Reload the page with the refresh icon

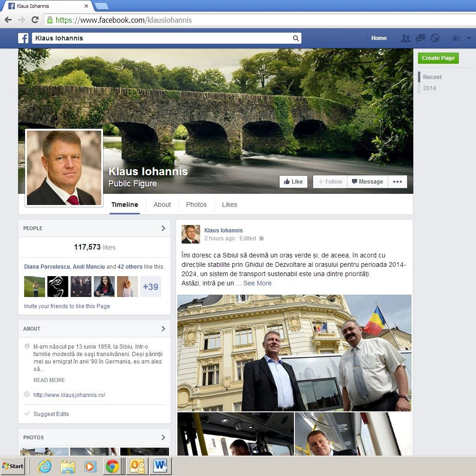pos(35,20)
